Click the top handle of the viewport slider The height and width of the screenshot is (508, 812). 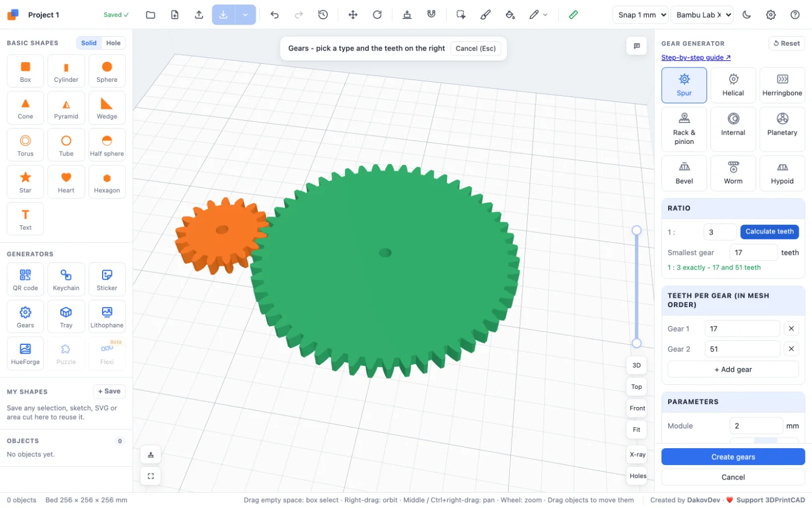coord(637,230)
